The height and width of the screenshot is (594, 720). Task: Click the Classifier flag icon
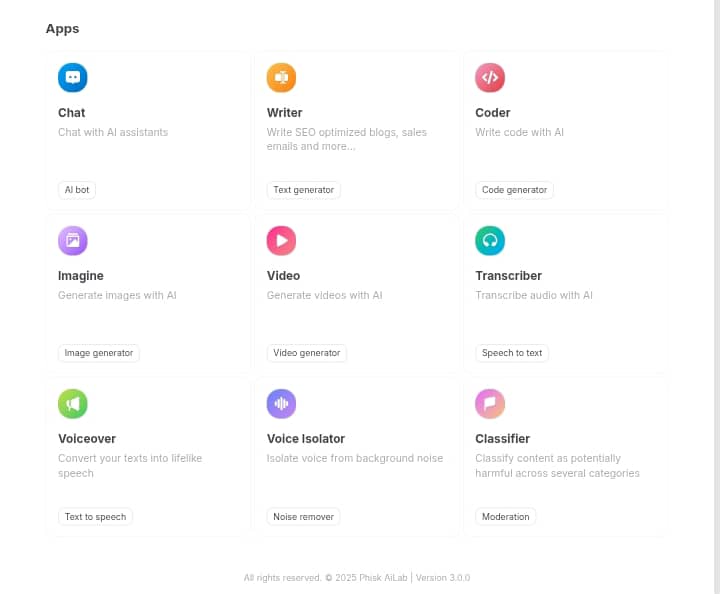tap(490, 404)
